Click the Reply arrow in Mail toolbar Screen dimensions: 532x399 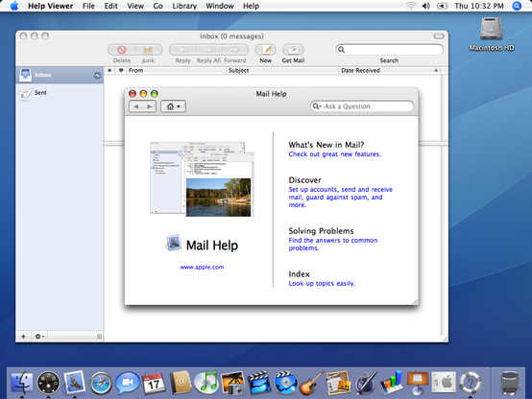click(x=182, y=50)
